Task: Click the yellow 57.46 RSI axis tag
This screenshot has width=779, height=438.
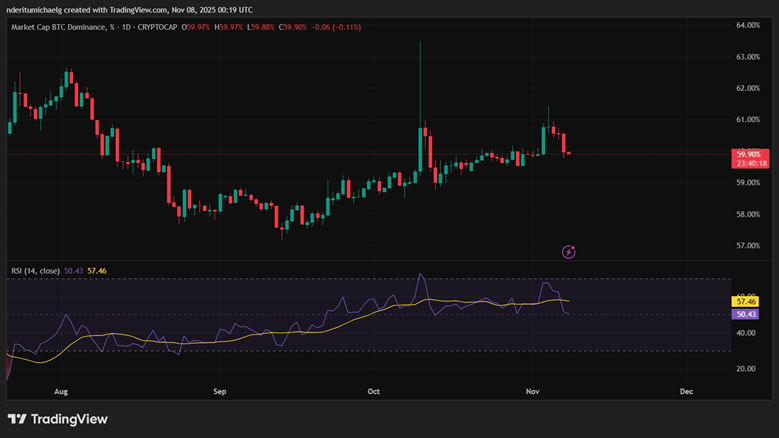Action: point(745,301)
